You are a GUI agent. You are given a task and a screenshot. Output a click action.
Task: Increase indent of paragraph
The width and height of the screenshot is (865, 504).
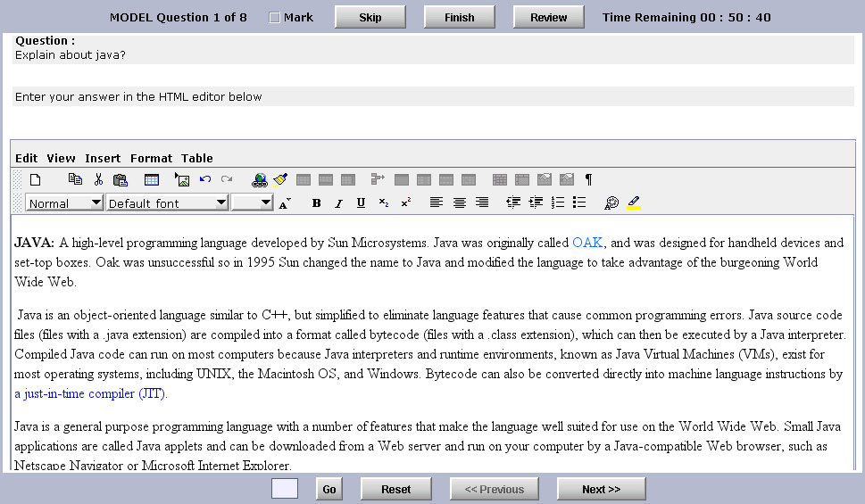click(x=536, y=202)
